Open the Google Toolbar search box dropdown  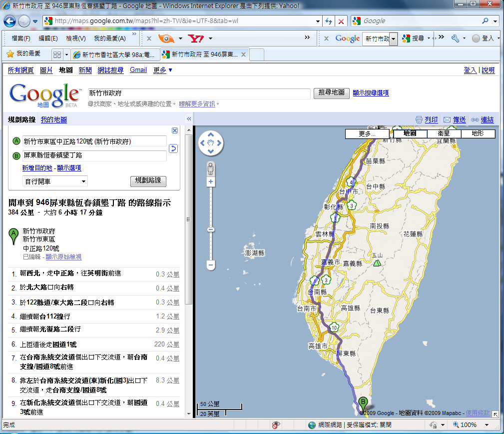[x=393, y=39]
